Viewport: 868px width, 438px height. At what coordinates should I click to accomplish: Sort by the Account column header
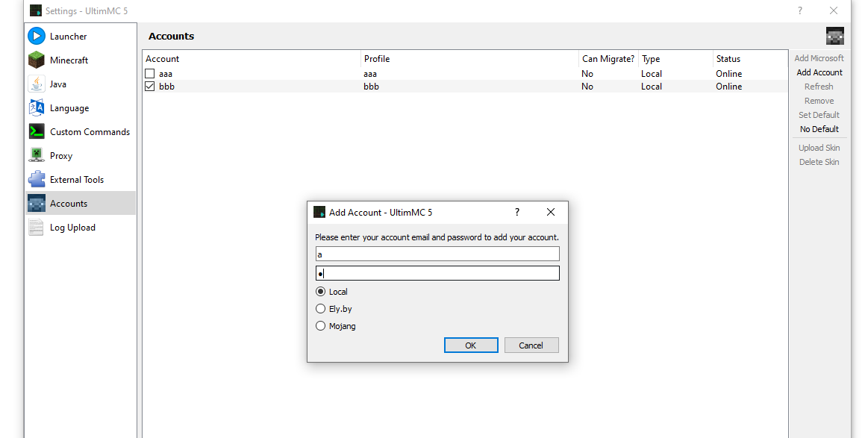tap(252, 59)
